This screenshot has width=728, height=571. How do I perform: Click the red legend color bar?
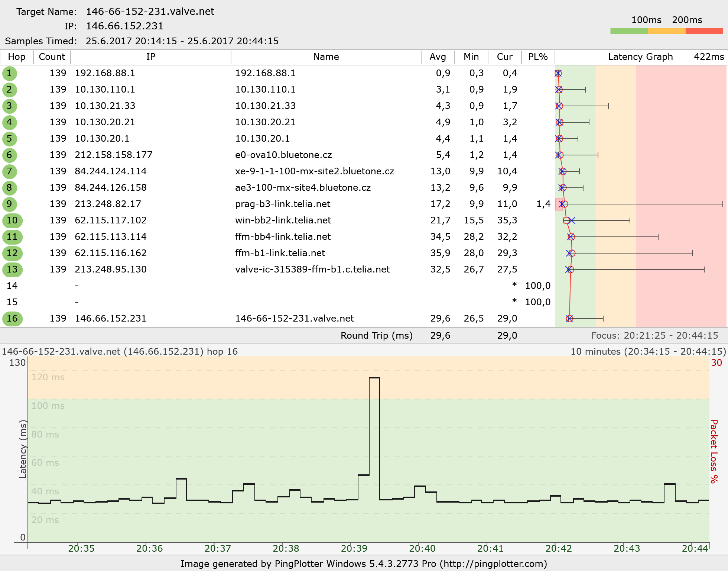(704, 31)
